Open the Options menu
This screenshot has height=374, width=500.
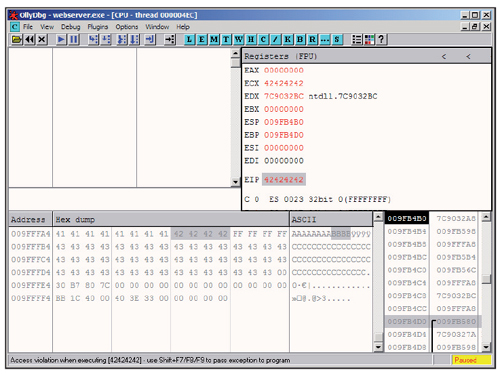click(x=127, y=27)
